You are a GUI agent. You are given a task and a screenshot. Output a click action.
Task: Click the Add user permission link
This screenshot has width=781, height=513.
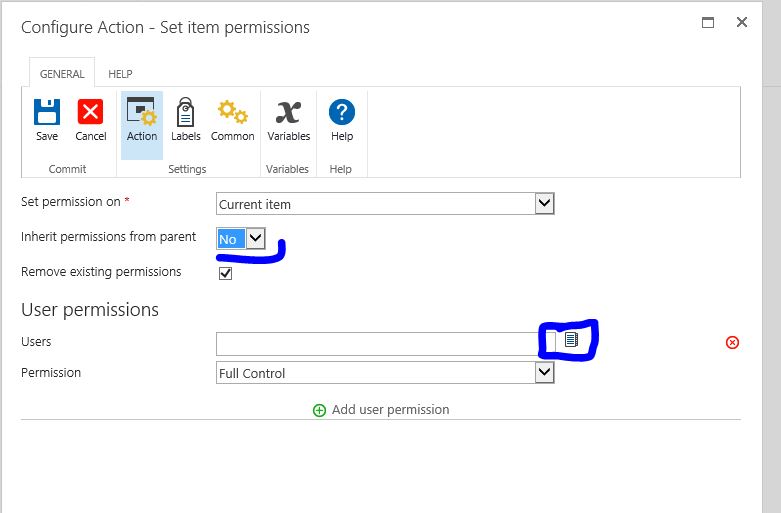click(x=390, y=410)
